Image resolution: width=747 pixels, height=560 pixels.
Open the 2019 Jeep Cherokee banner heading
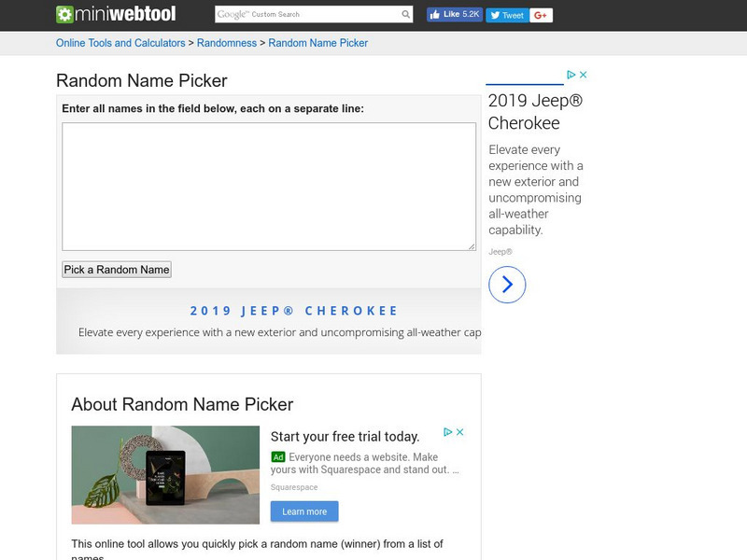(x=294, y=311)
